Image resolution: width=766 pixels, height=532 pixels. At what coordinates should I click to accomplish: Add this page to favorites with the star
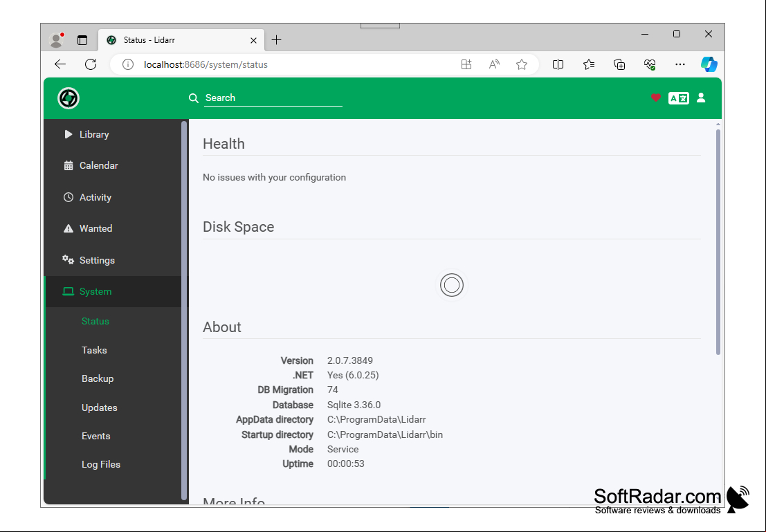click(522, 64)
